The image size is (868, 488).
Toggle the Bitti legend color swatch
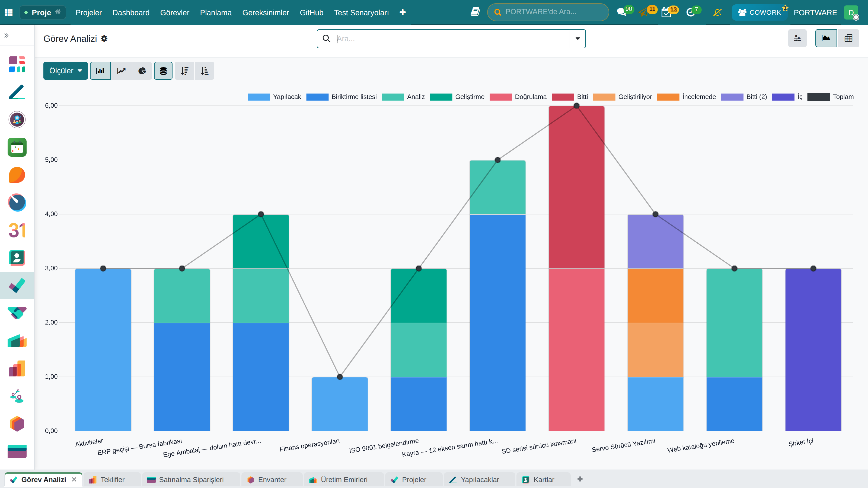[x=563, y=97]
